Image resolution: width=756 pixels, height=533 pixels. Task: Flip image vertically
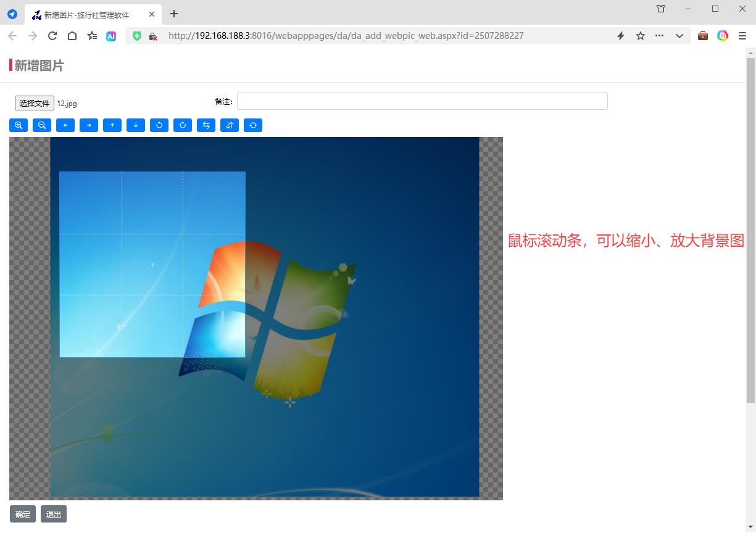[x=230, y=125]
